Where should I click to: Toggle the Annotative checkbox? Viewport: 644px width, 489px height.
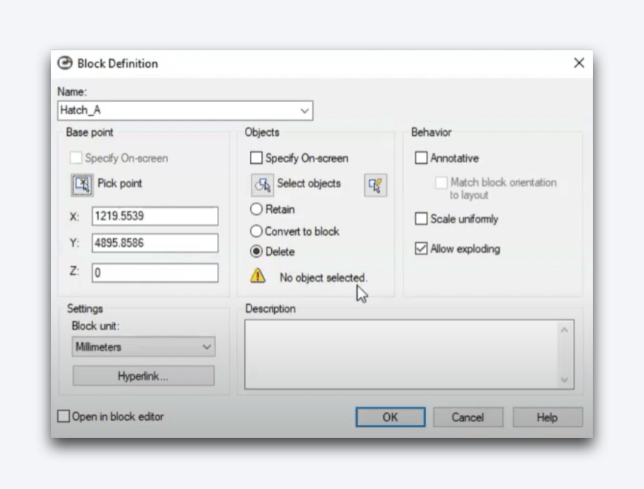[x=421, y=158]
